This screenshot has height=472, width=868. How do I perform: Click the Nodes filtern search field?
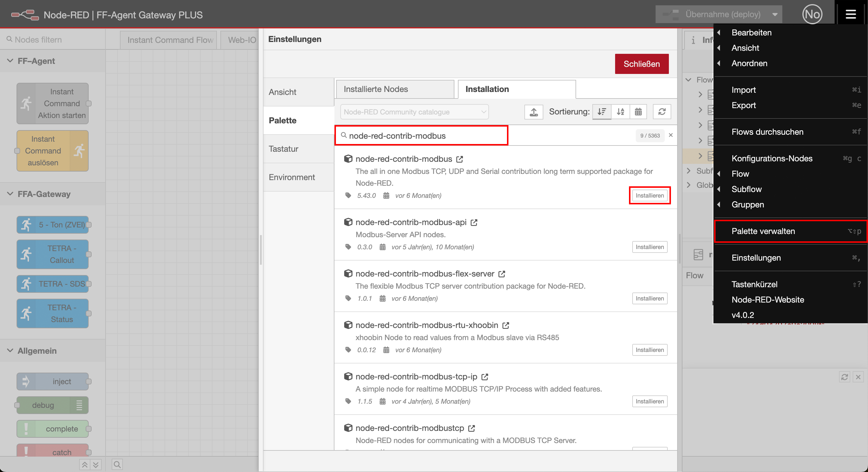click(x=53, y=39)
